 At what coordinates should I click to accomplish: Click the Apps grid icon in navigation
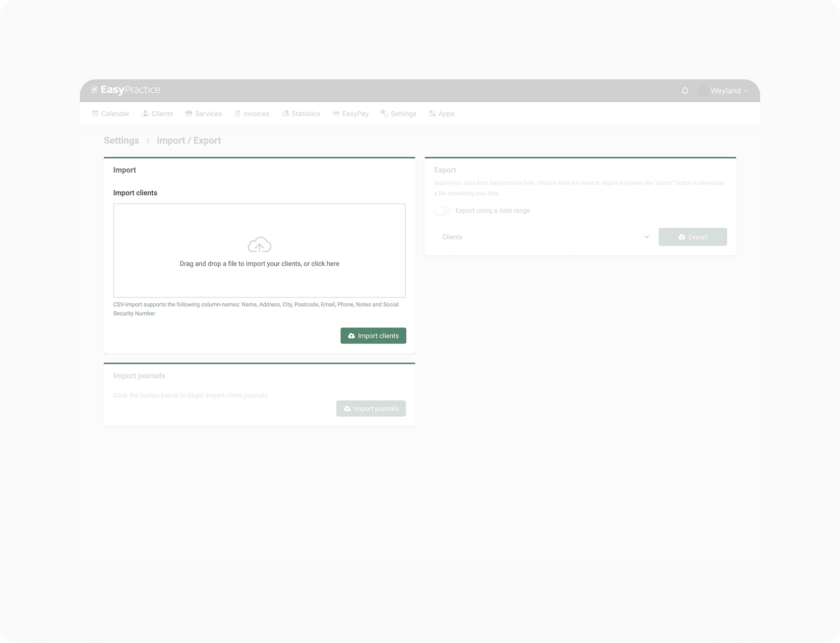(x=432, y=114)
